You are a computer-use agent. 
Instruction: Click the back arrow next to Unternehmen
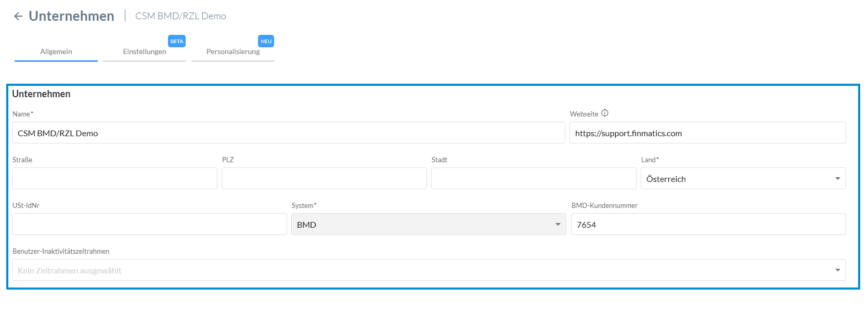click(18, 16)
